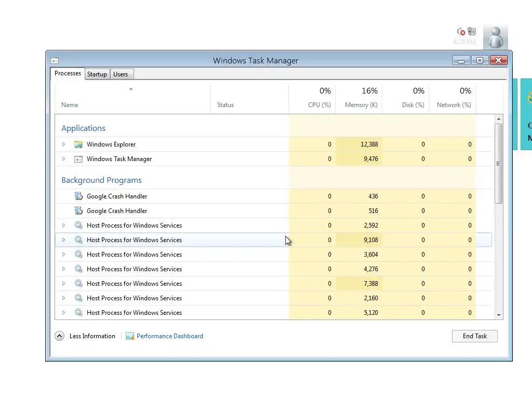Maximize the Windows Task Manager window
This screenshot has height=399, width=532.
(x=480, y=60)
